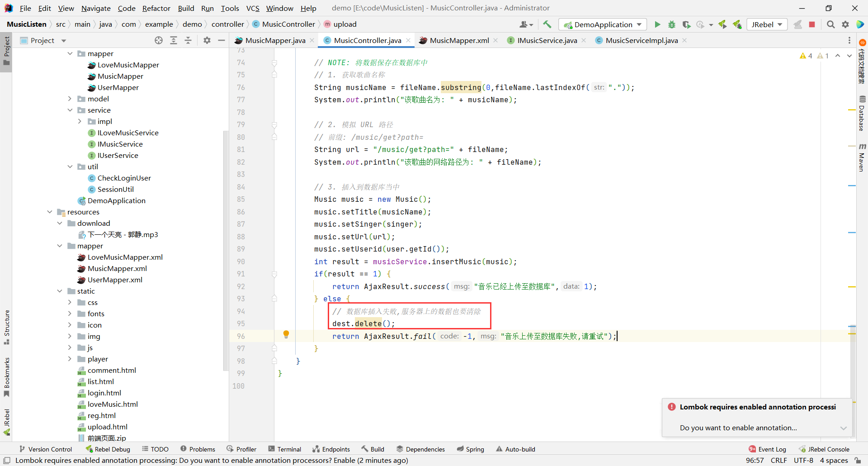The height and width of the screenshot is (466, 868).
Task: Toggle read-only lock icon in status bar
Action: click(x=858, y=461)
